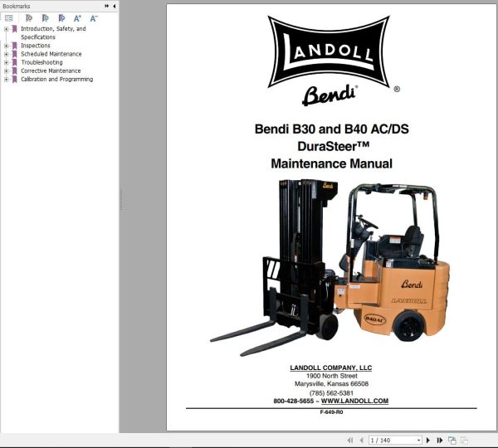
Task: Go to the previous page
Action: tap(361, 441)
